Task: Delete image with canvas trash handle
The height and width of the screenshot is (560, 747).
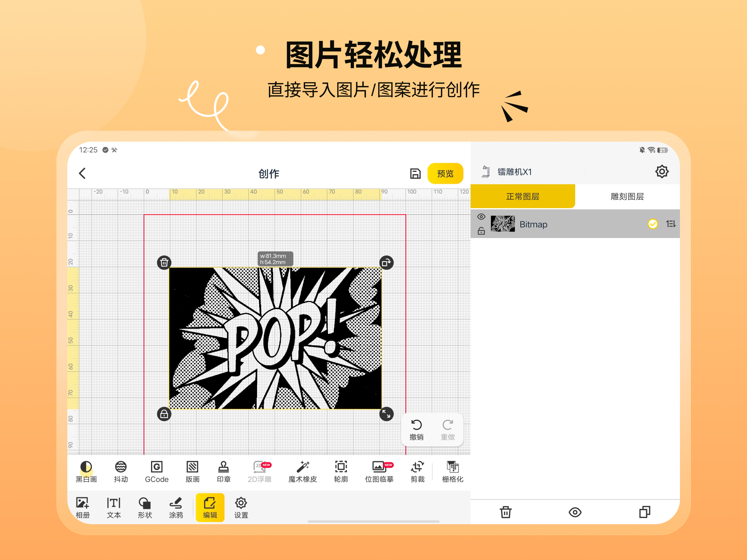Action: coord(164,262)
